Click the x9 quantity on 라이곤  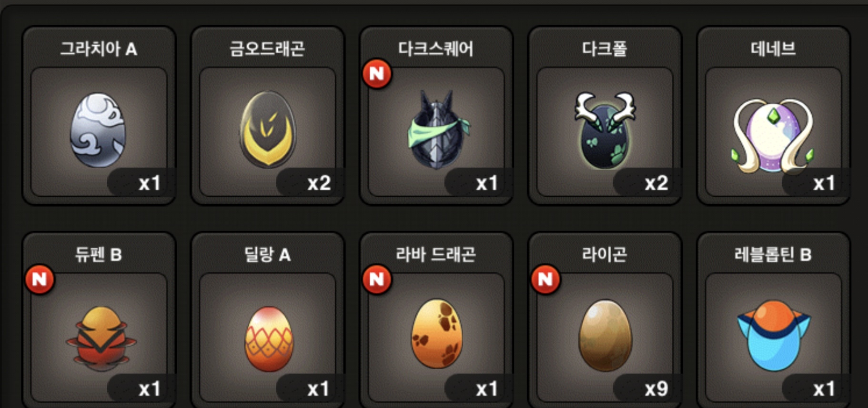pyautogui.click(x=656, y=389)
